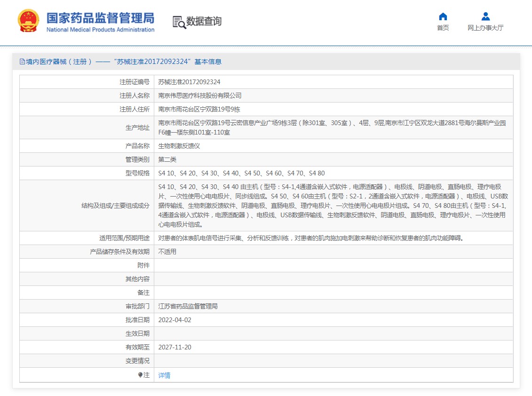
Task: Select registration number 苏械注准20172092324 in table
Action: [189, 82]
